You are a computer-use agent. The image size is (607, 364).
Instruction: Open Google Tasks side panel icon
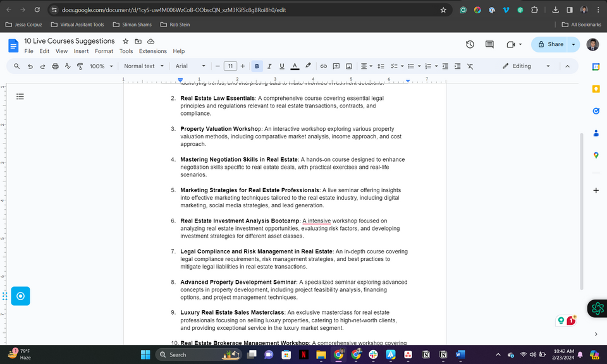click(596, 111)
